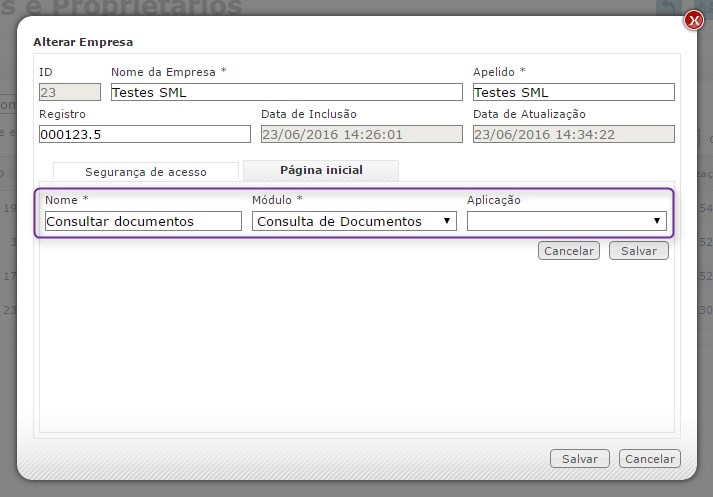The image size is (713, 497).
Task: Switch to the Segurança de acesso tab
Action: point(146,172)
